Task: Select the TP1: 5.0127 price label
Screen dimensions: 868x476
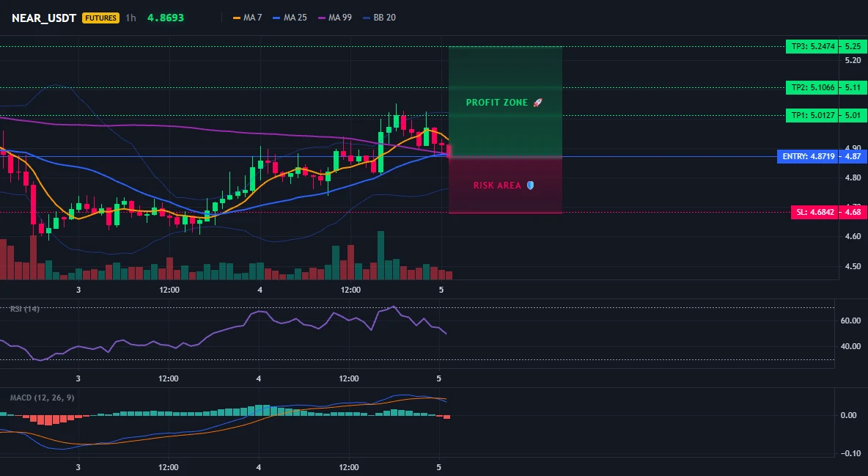Action: click(x=812, y=116)
